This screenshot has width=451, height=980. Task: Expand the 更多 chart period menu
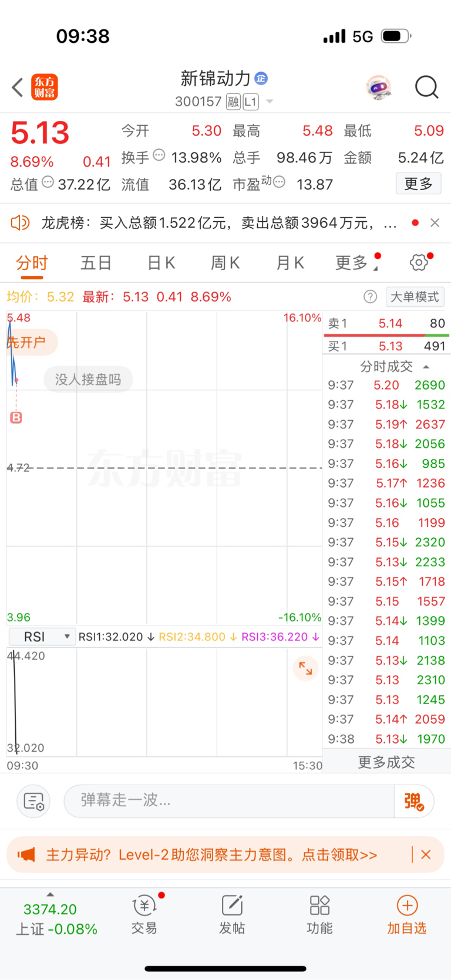click(x=356, y=263)
